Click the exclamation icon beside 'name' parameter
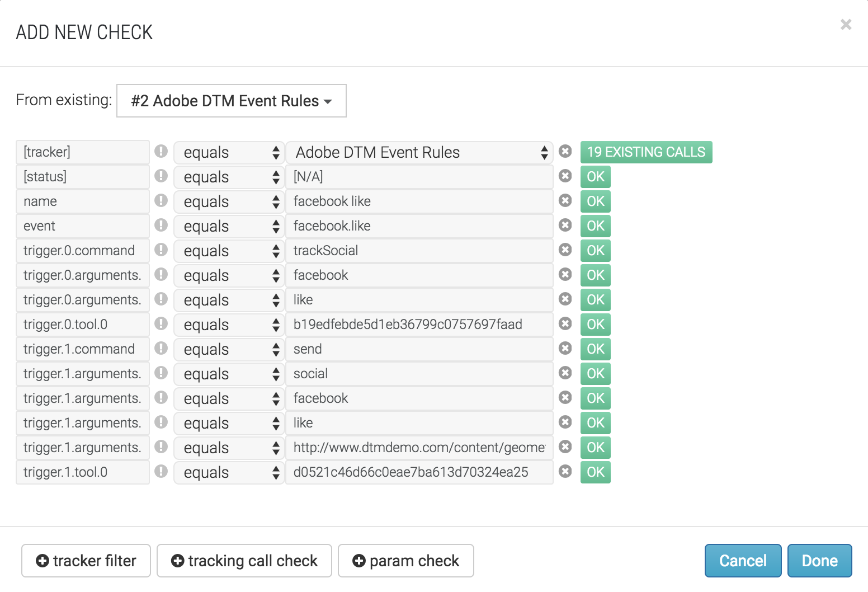 coord(161,201)
